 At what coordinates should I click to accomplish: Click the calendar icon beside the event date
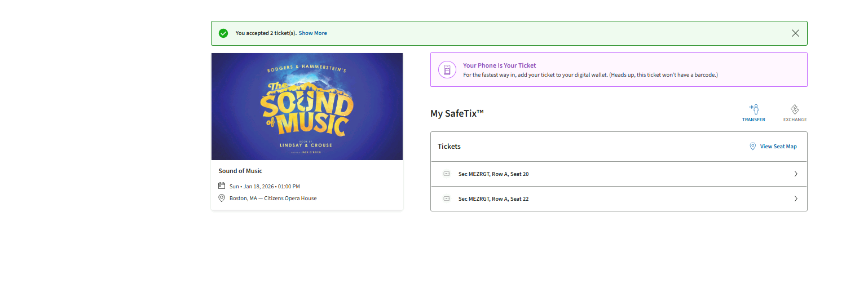coord(222,186)
